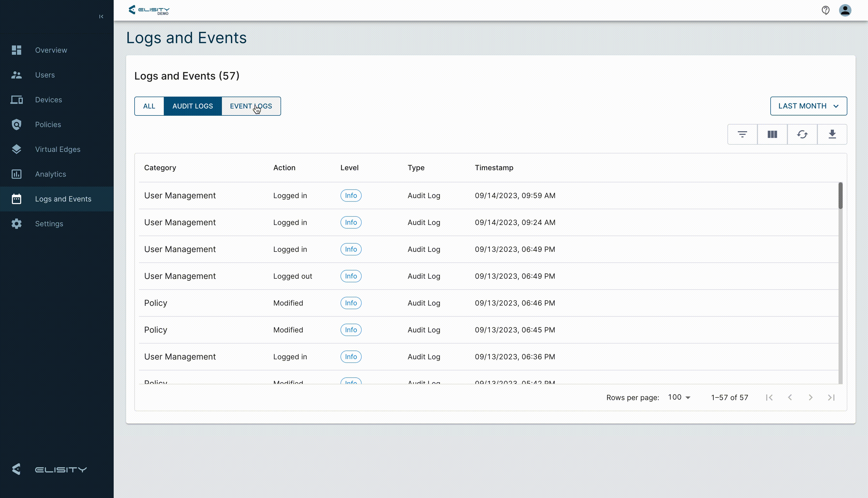This screenshot has width=868, height=498.
Task: Click Audit Log type in the 09:59 AM row
Action: 424,195
